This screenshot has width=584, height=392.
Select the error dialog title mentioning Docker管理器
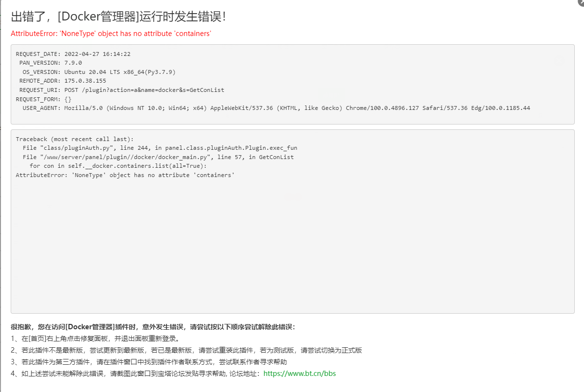point(118,17)
